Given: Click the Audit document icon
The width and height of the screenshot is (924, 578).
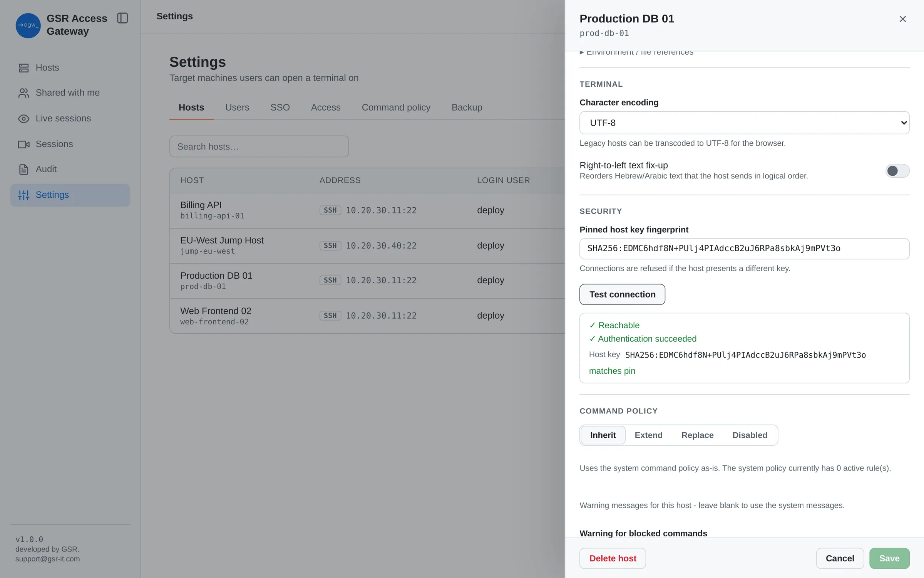Looking at the screenshot, I should 24,169.
